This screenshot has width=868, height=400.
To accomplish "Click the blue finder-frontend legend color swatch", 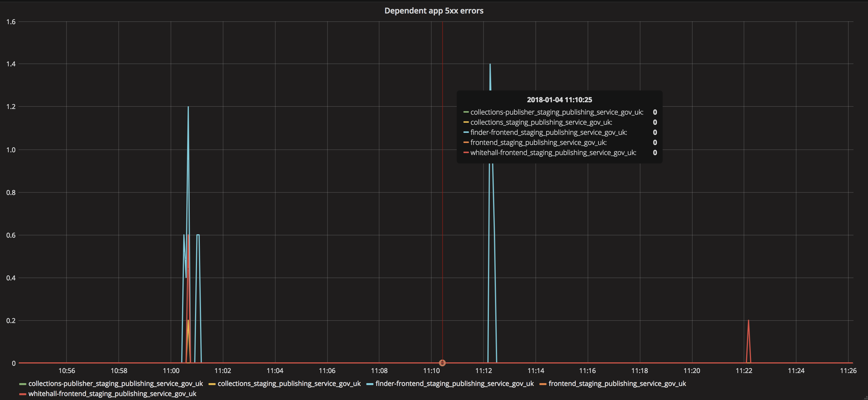I will (370, 384).
